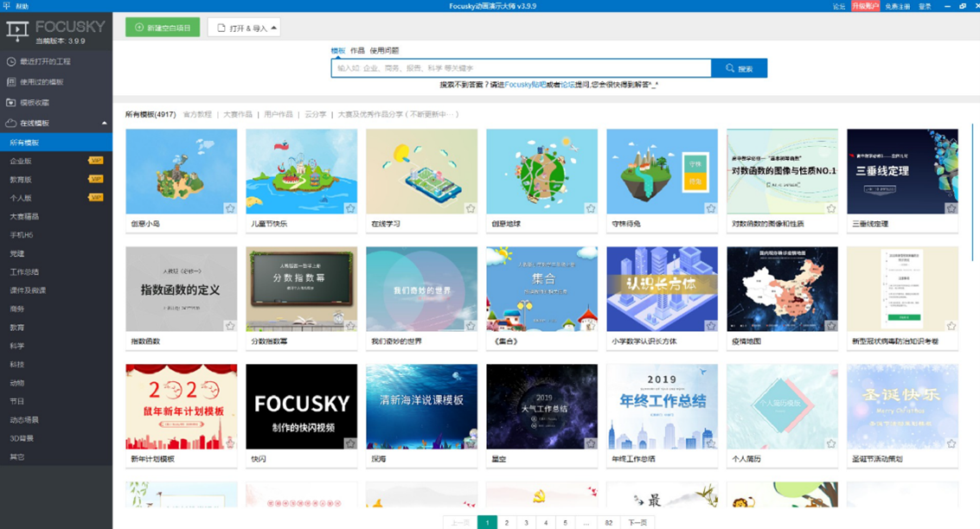Open 模板收藏 via its star icon

pyautogui.click(x=10, y=100)
